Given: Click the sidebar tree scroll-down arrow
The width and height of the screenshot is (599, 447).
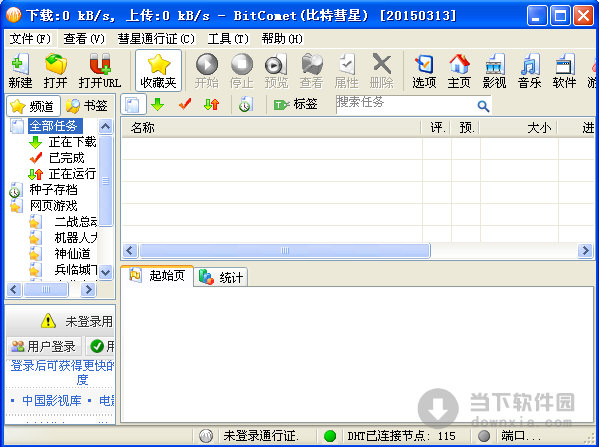Looking at the screenshot, I should (x=105, y=272).
